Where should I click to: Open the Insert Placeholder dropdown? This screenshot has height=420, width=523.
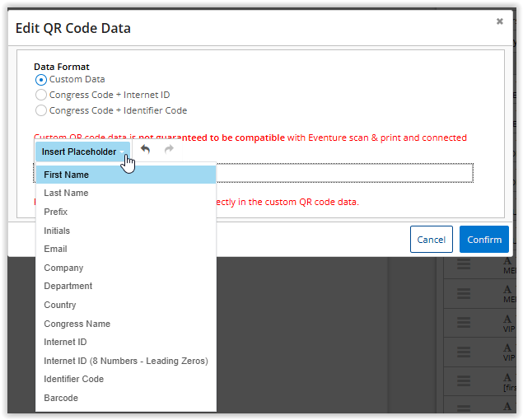click(x=82, y=152)
